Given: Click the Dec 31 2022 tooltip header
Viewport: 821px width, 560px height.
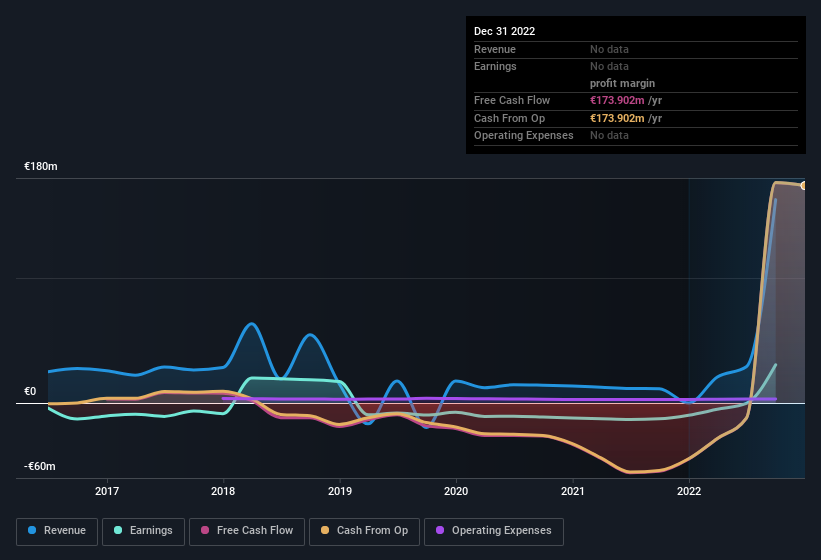Looking at the screenshot, I should click(505, 31).
